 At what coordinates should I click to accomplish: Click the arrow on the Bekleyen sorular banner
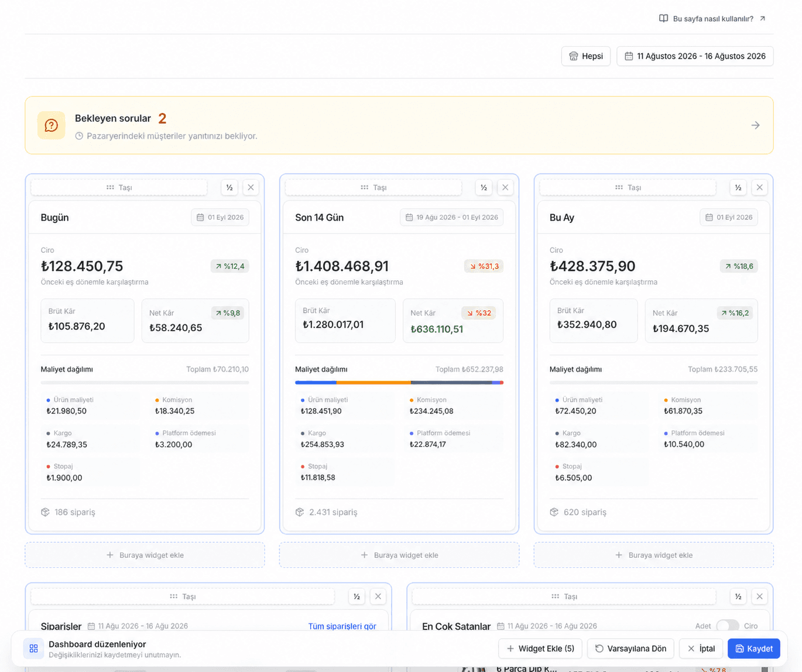[x=756, y=125]
